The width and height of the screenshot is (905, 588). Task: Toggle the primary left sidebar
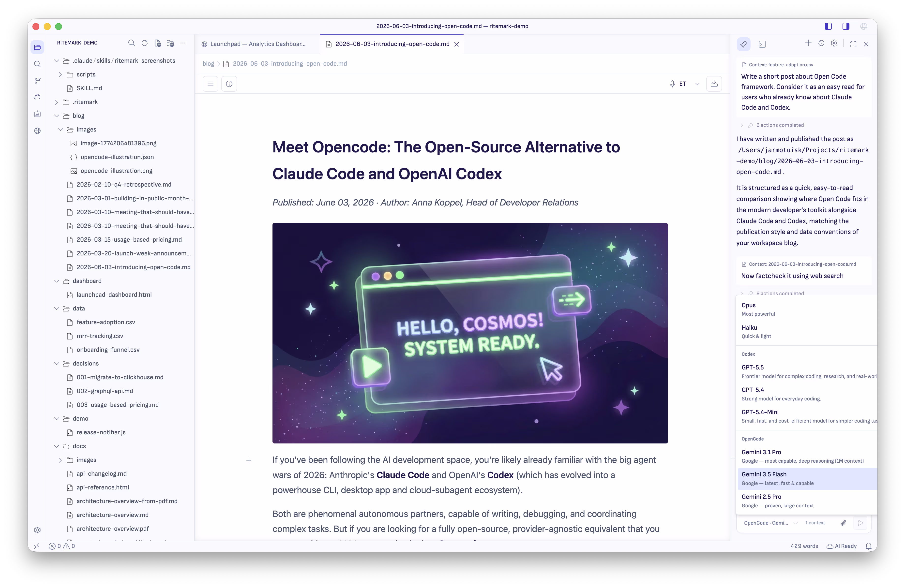pos(828,26)
